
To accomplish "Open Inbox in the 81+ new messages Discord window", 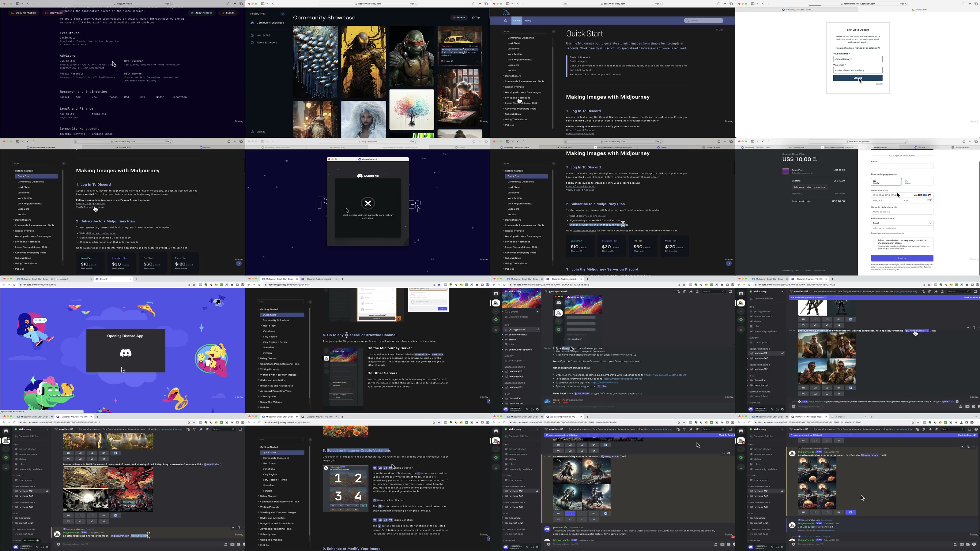I will click(975, 291).
